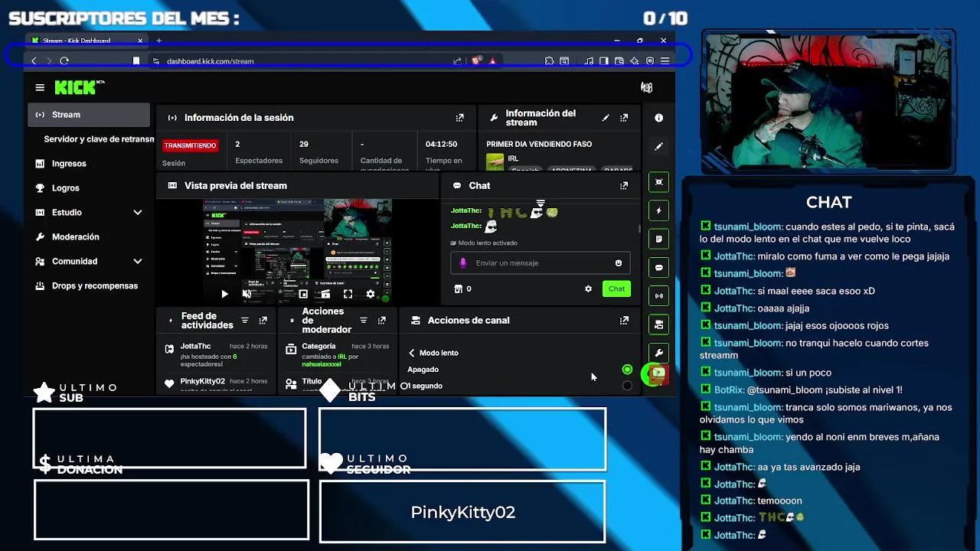
Task: Reload the browser page
Action: point(64,60)
